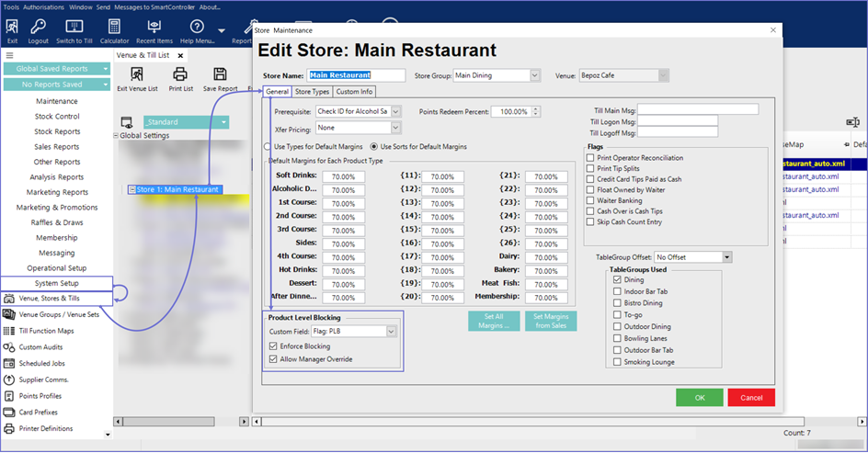
Task: Click the Store Name input field
Action: pyautogui.click(x=357, y=75)
